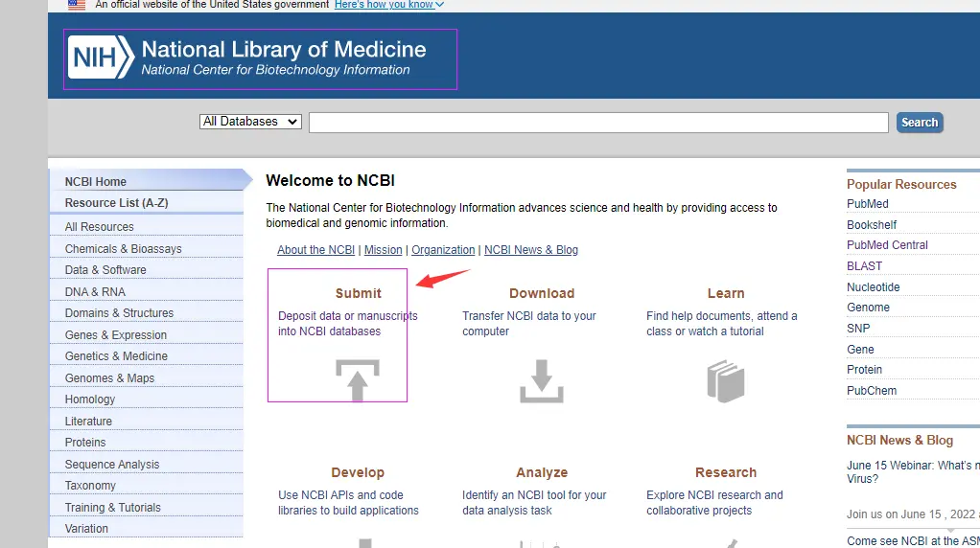Follow NCBI News & Blog inline link
Viewport: 980px width, 548px height.
531,250
